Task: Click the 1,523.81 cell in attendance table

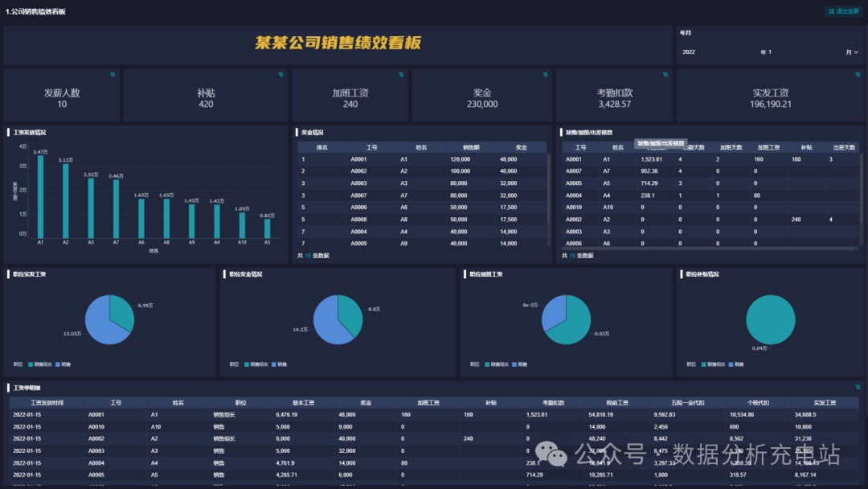Action: pyautogui.click(x=651, y=159)
